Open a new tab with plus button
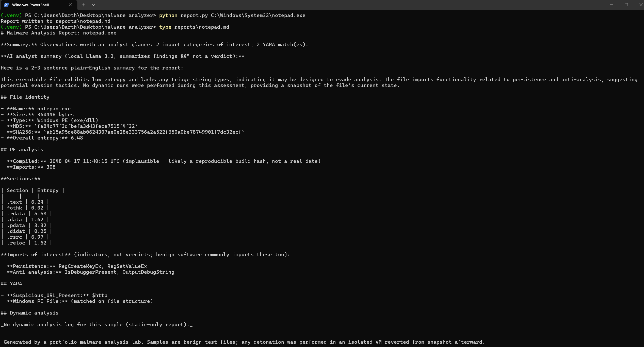 click(84, 5)
